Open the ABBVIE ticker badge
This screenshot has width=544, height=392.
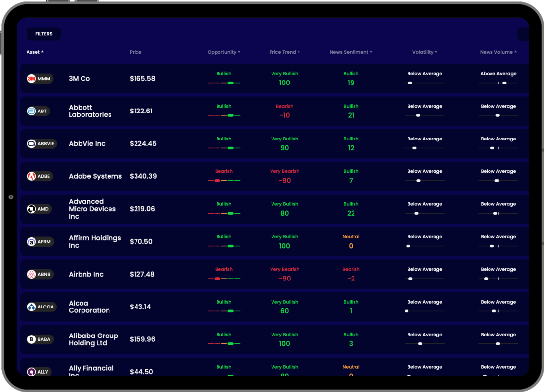[x=42, y=144]
